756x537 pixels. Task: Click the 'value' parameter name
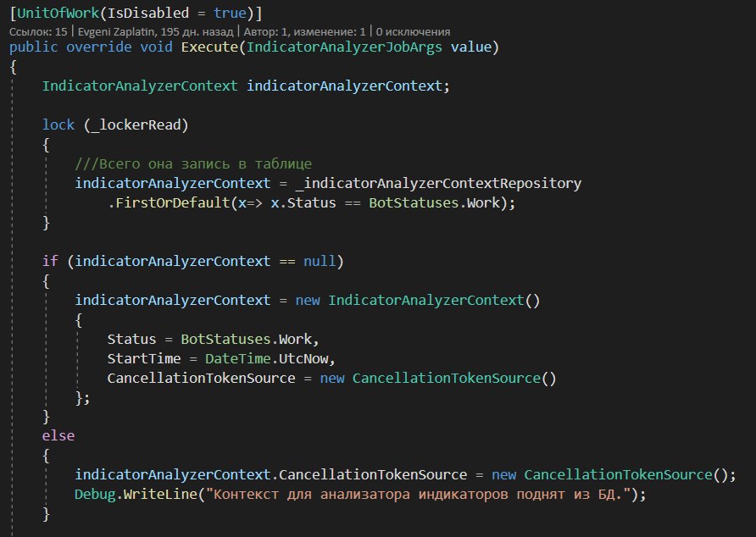[x=470, y=47]
